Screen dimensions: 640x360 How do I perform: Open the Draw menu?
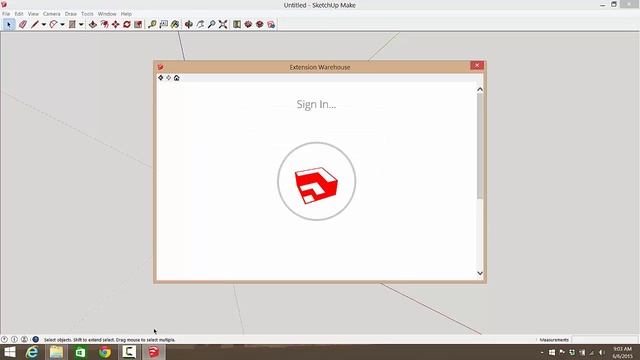pos(71,14)
